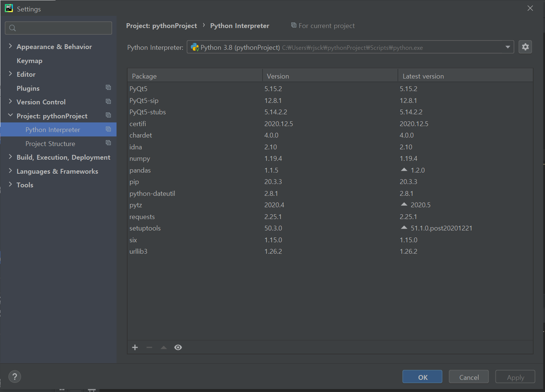This screenshot has width=545, height=392.
Task: Click upgrade arrow next to pandas 1.2.0
Action: 404,170
